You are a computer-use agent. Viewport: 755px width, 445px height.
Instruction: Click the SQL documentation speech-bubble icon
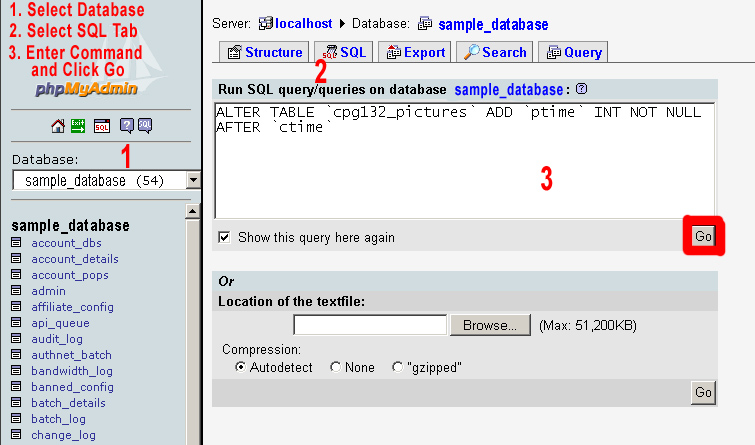[144, 126]
